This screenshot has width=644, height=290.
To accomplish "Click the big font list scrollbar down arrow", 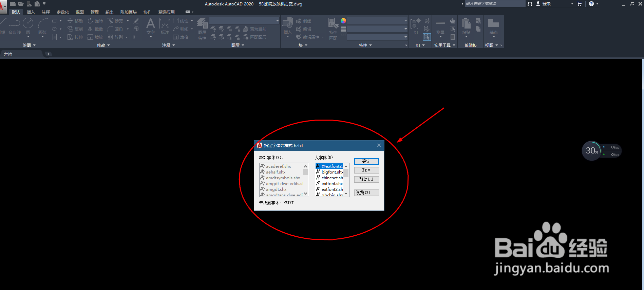I will tap(346, 194).
